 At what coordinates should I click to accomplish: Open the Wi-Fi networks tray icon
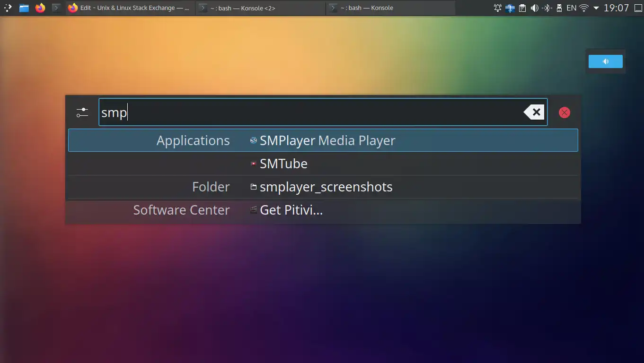(x=584, y=8)
